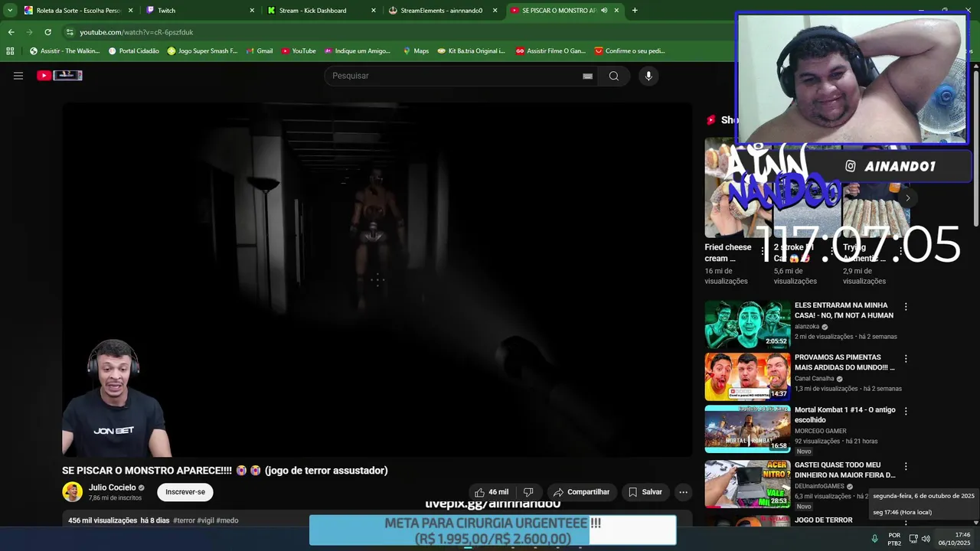
Task: Reload the page
Action: 47,32
